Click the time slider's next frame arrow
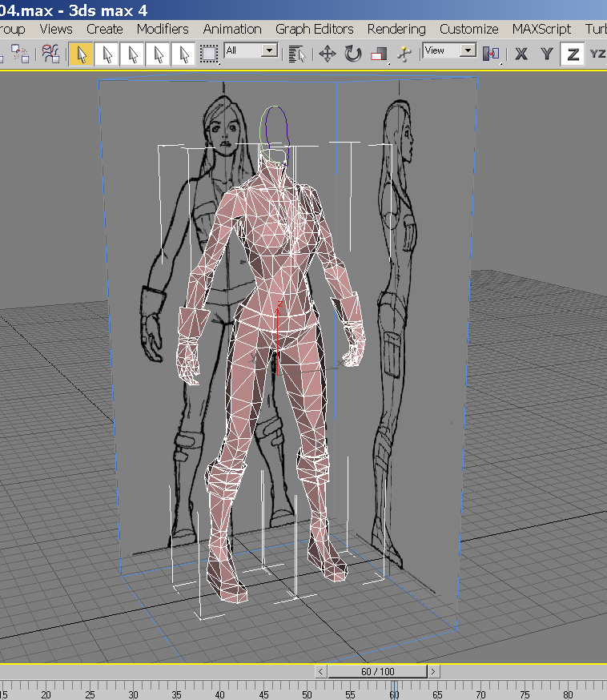Image resolution: width=607 pixels, height=700 pixels. tap(433, 671)
